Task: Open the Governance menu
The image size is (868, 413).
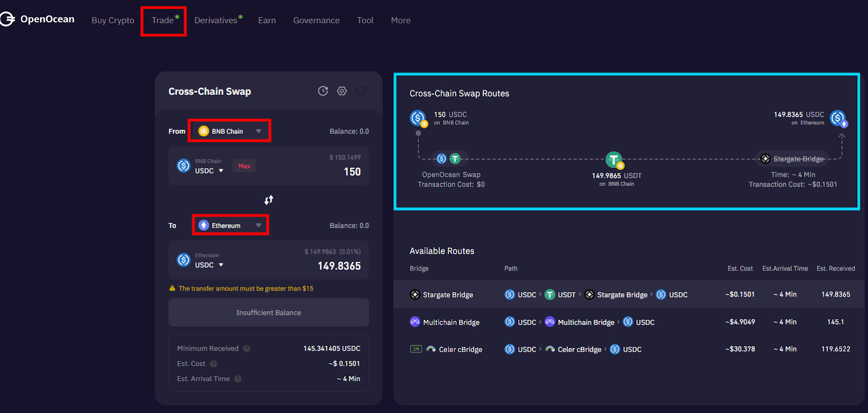Action: tap(316, 20)
